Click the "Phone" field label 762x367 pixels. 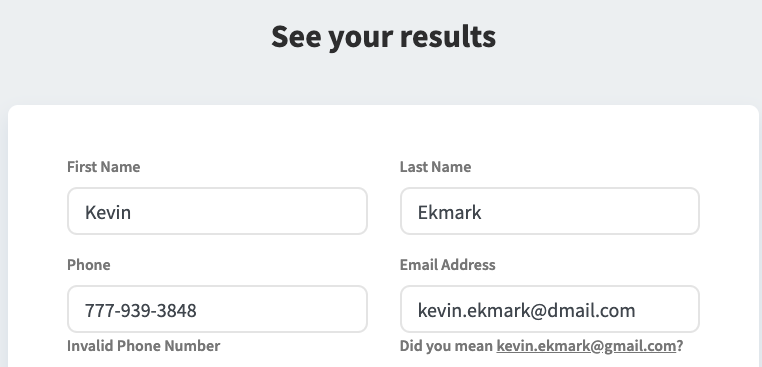pos(88,264)
